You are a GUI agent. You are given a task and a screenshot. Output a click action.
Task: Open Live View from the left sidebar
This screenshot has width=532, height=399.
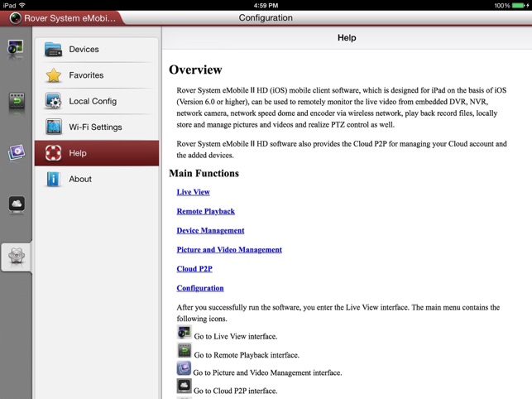(x=16, y=47)
